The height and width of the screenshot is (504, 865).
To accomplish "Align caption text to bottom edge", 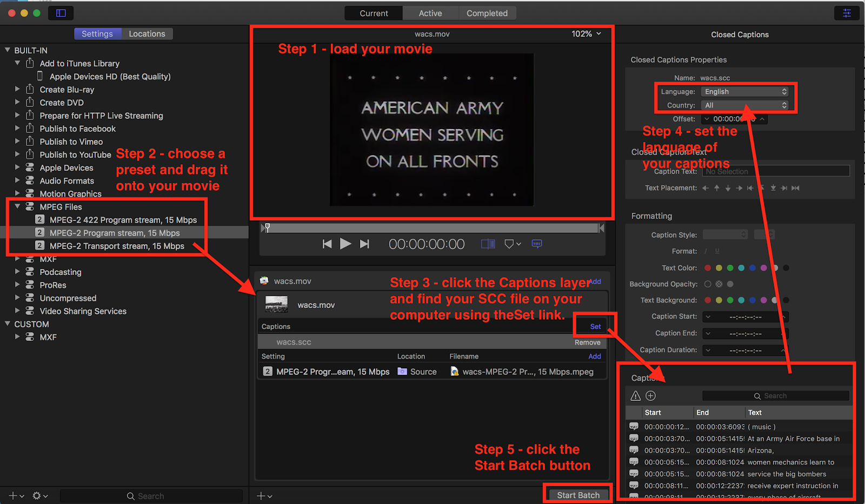I will pos(773,188).
